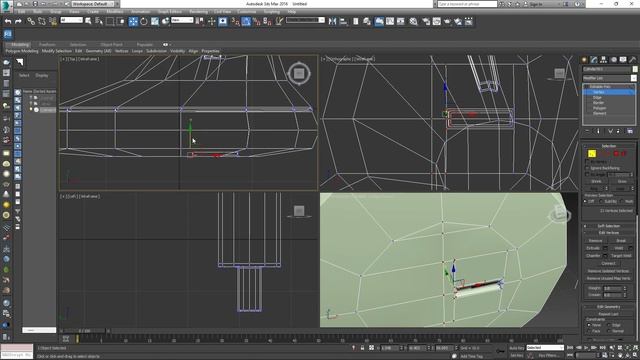This screenshot has width=640, height=360.
Task: Switch to the Freeform ribbon tab
Action: click(x=47, y=44)
